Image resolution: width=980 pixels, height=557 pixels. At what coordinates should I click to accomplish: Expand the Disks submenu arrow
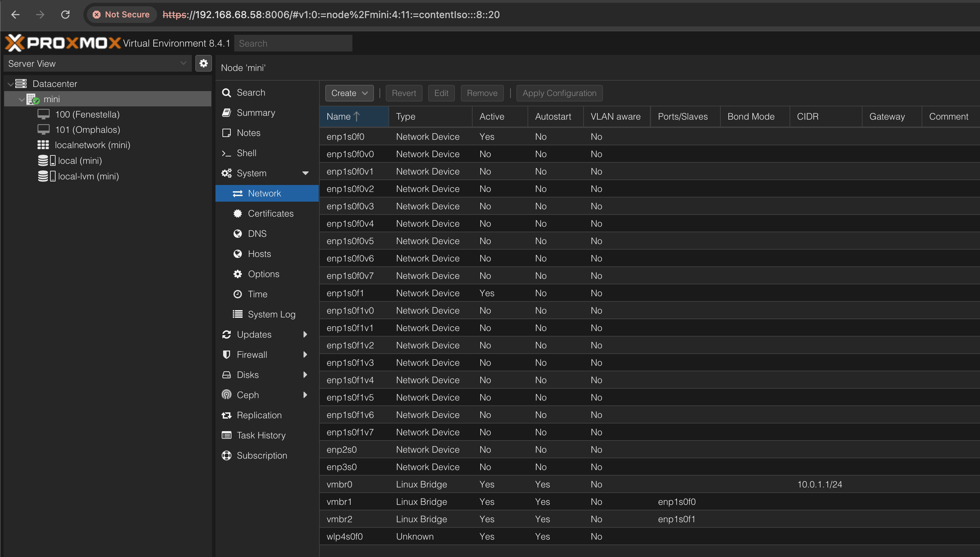[305, 374]
